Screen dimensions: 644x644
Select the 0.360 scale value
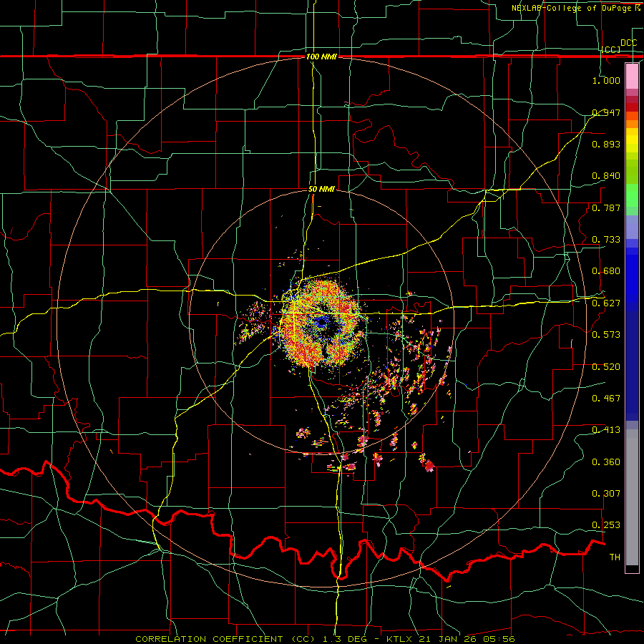click(x=606, y=462)
